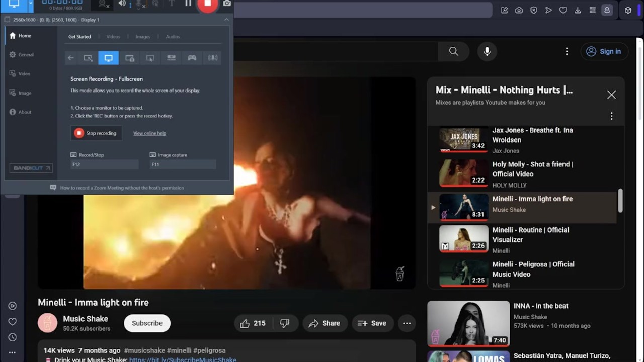Toggle microphone input in Bandicam toolbar

(x=138, y=4)
